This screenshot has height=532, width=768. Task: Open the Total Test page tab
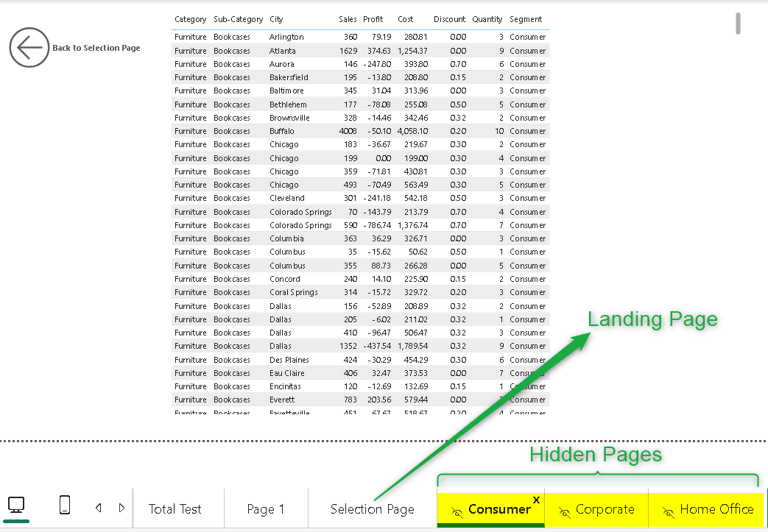pyautogui.click(x=175, y=509)
